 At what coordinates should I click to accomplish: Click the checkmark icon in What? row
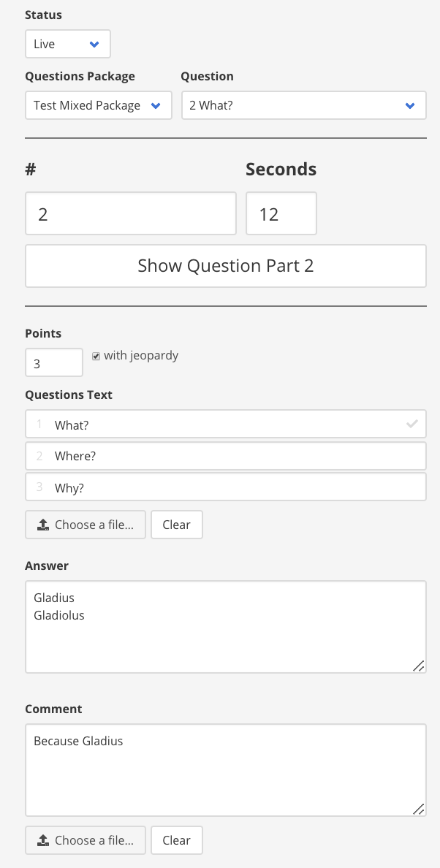[x=411, y=424]
